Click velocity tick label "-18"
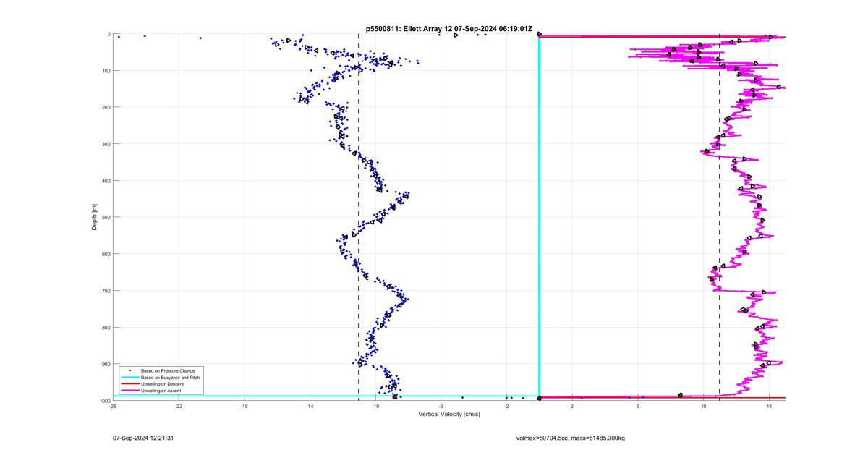Viewport: 868px width, 450px height. click(244, 407)
